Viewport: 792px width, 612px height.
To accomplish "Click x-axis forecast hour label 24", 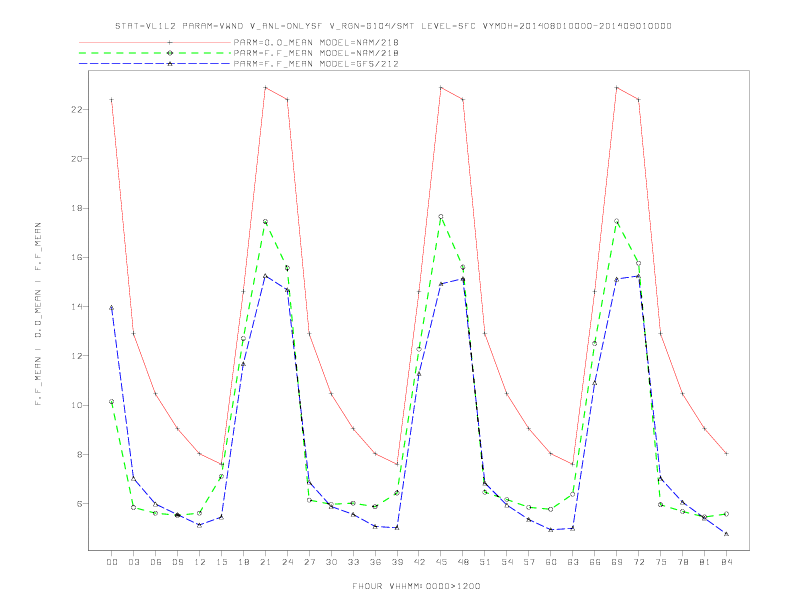I will point(287,562).
